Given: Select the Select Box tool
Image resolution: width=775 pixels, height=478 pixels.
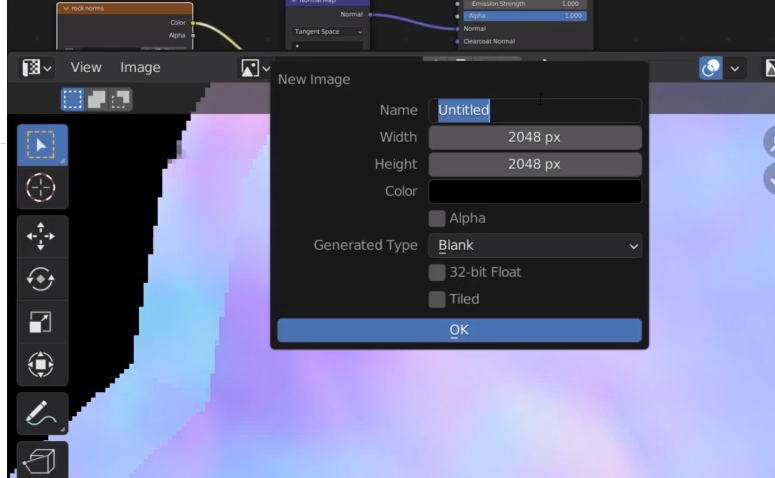Looking at the screenshot, I should [43, 145].
